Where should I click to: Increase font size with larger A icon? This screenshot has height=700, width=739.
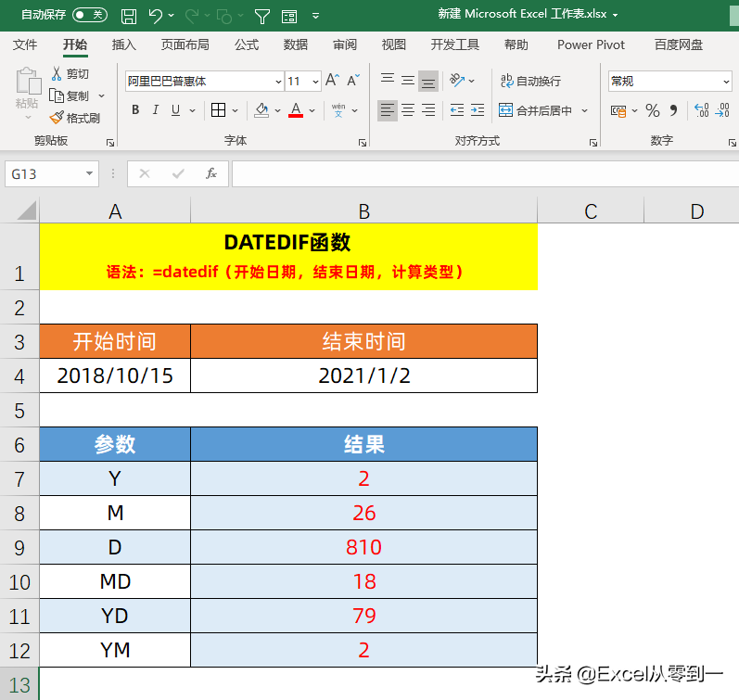point(332,81)
